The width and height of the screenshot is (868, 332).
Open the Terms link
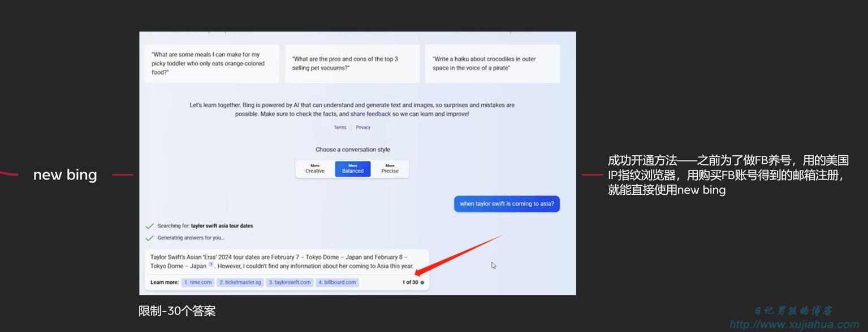coord(340,128)
